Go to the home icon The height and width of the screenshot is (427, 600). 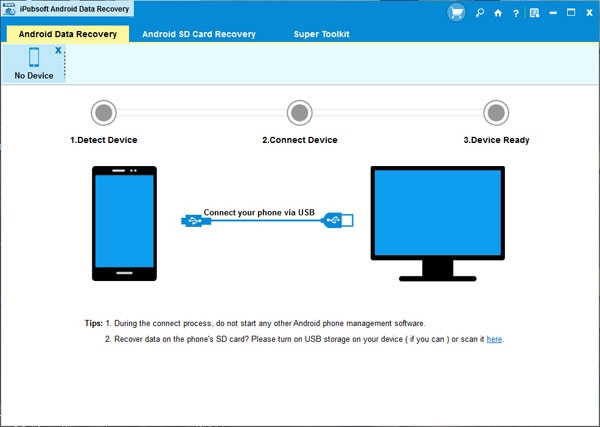(498, 13)
